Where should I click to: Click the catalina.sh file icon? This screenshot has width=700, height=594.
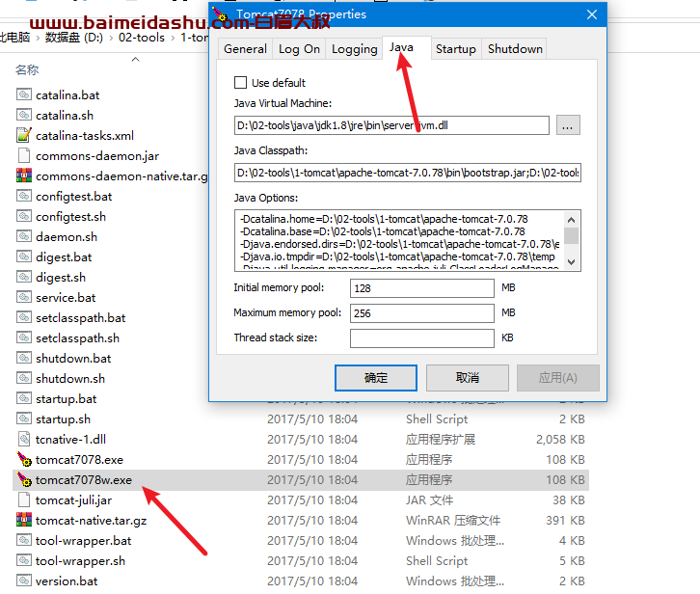24,115
